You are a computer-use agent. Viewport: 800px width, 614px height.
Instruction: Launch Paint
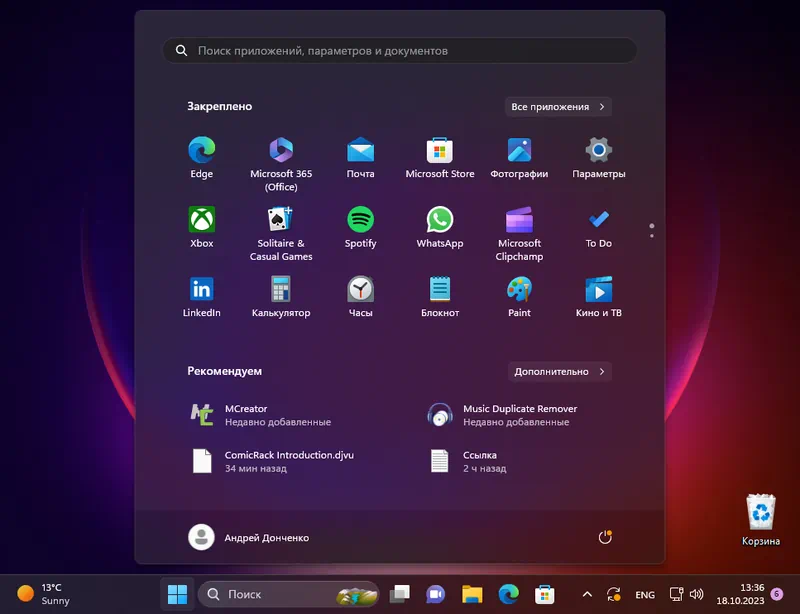(519, 297)
